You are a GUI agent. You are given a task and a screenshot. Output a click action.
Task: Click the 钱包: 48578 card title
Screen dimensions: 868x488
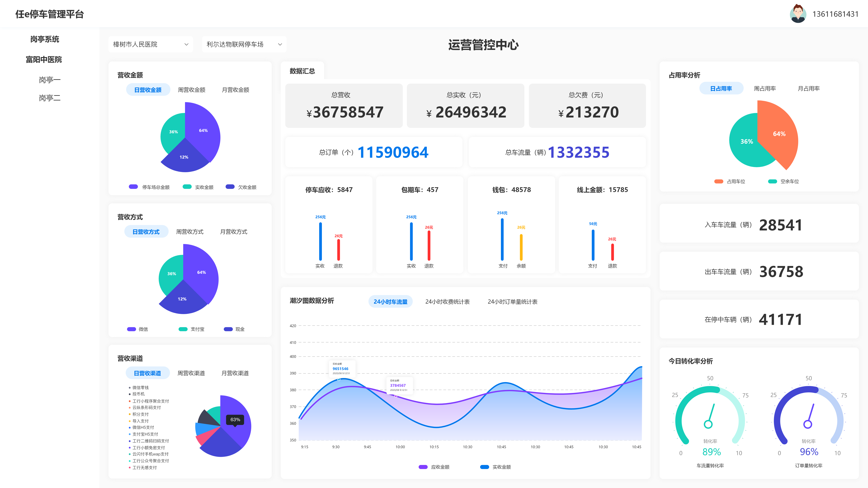click(511, 190)
